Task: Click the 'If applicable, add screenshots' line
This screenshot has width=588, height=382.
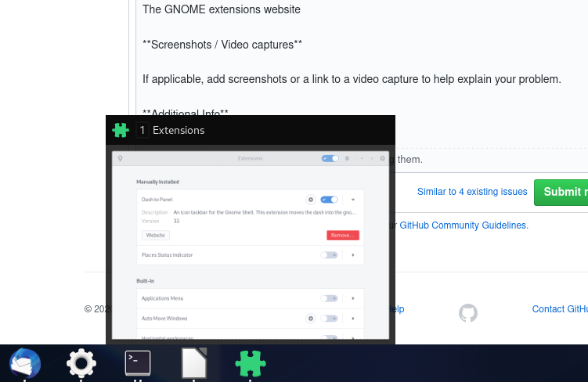Action: click(x=352, y=79)
